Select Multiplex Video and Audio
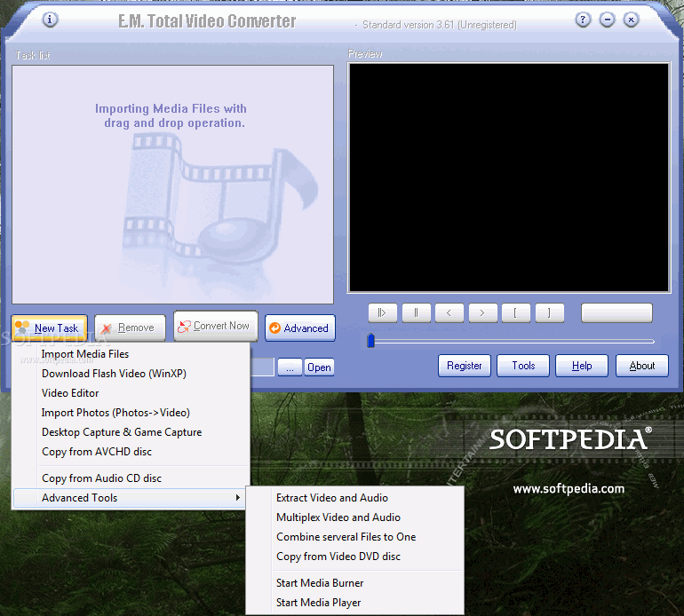 point(354,517)
